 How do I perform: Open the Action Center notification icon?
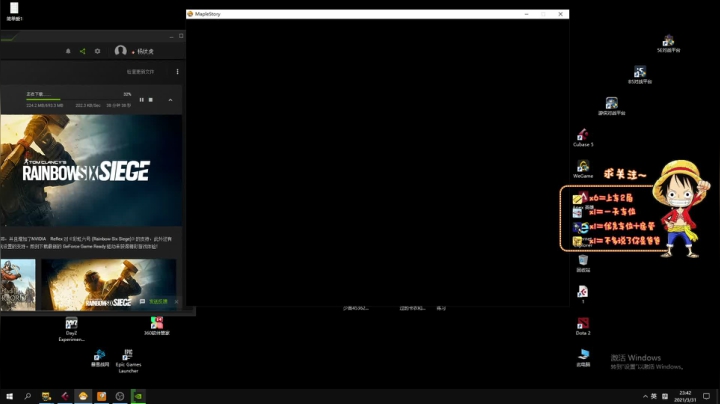pos(706,396)
